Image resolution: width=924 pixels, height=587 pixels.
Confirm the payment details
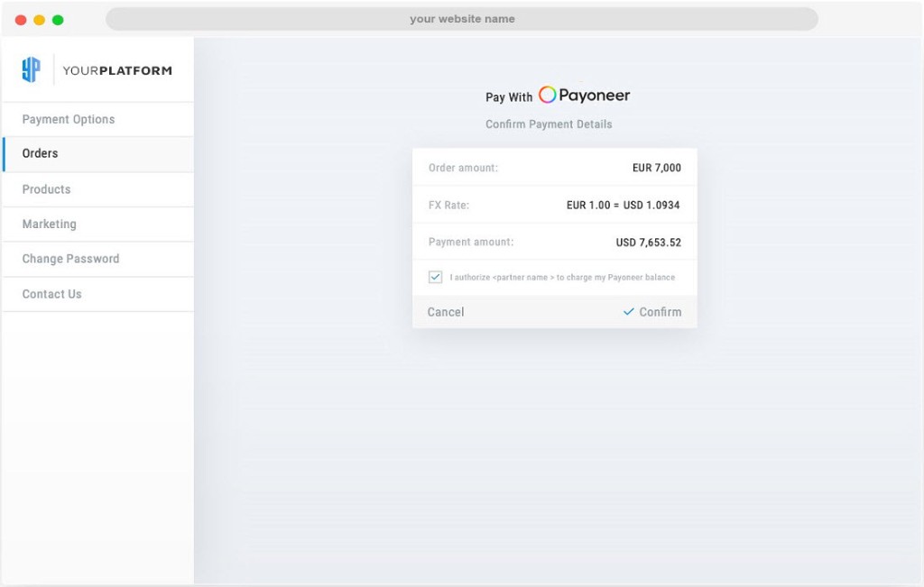[652, 312]
